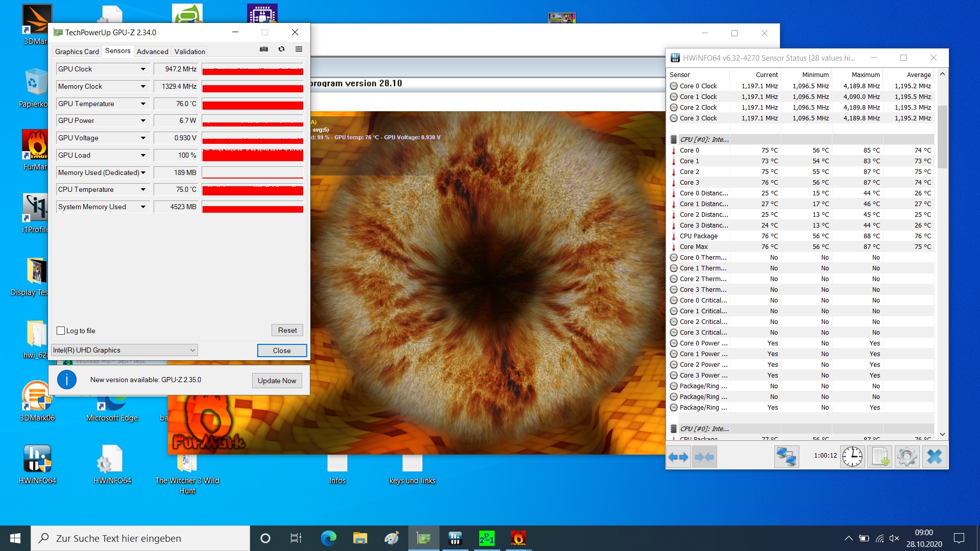Image resolution: width=980 pixels, height=551 pixels.
Task: Select the keys und links file icon
Action: 412,469
